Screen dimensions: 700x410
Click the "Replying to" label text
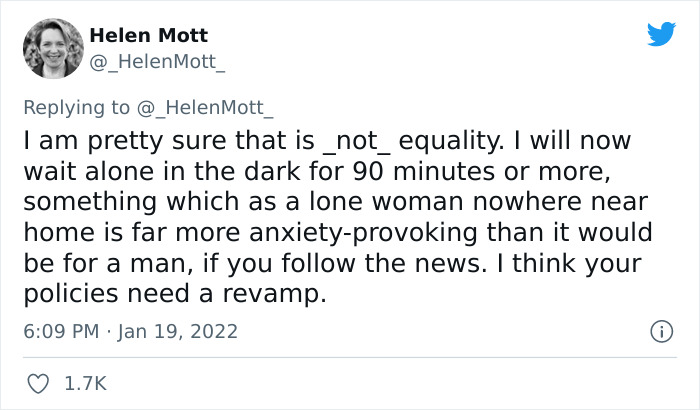78,108
